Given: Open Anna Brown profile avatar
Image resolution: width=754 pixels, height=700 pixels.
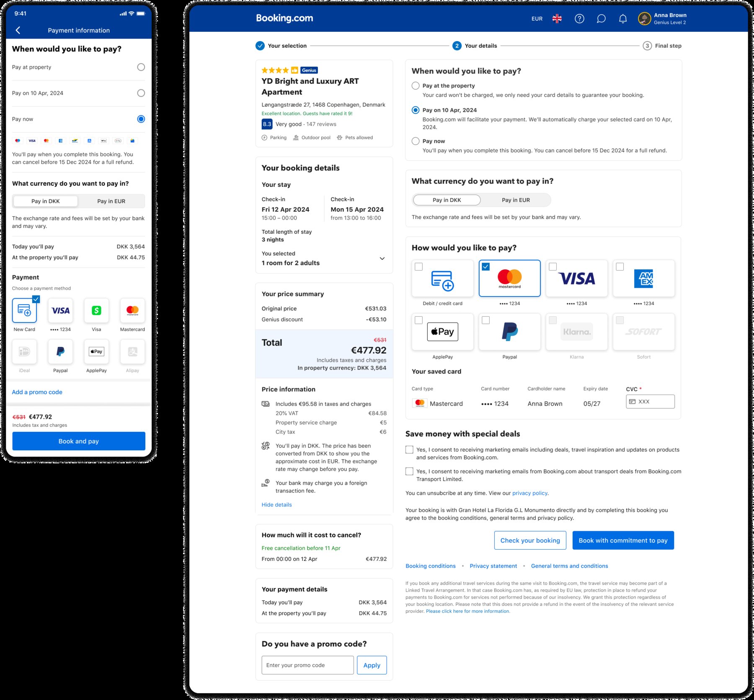Looking at the screenshot, I should click(x=644, y=18).
